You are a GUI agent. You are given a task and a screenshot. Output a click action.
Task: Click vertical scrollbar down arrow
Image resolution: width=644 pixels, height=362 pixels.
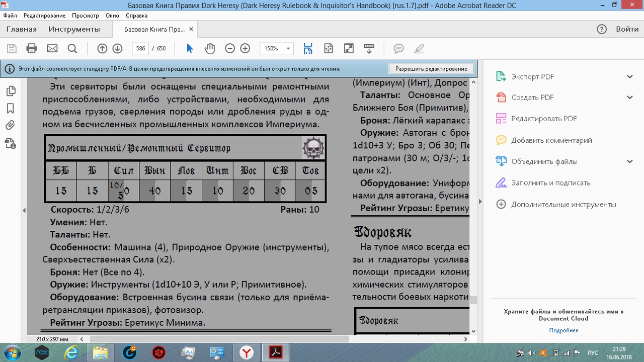[473, 331]
